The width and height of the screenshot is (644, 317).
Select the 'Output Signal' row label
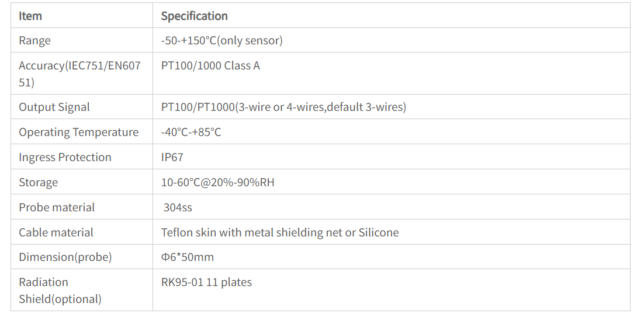(54, 107)
